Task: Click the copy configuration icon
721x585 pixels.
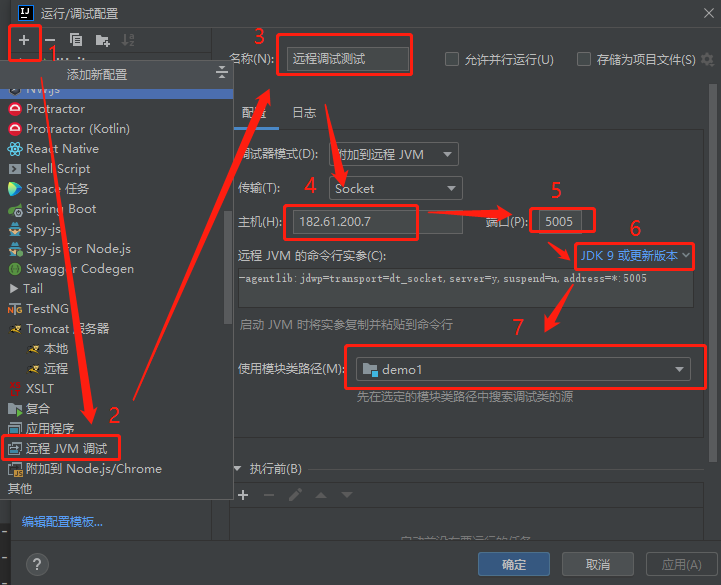Action: tap(76, 40)
